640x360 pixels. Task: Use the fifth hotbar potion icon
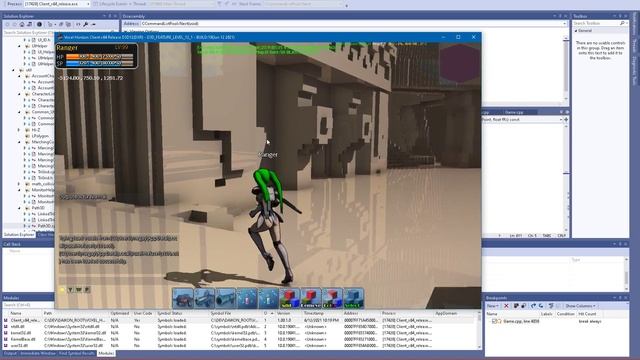point(268,298)
